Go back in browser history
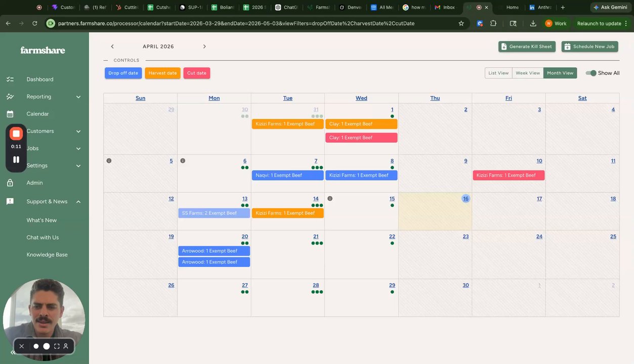 (8, 23)
